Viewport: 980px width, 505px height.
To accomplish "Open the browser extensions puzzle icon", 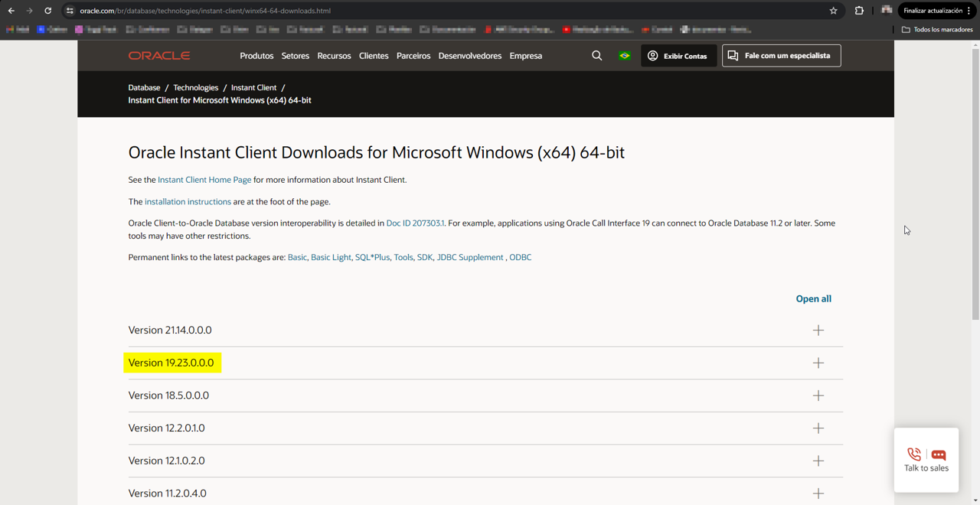I will [859, 11].
